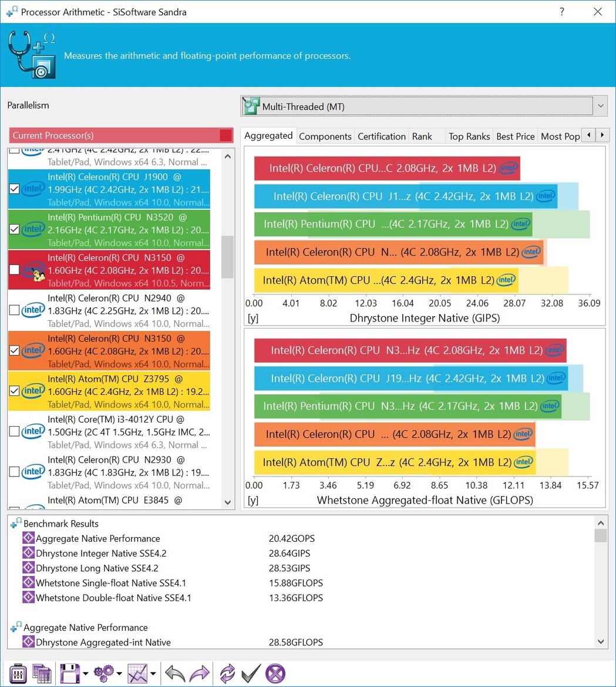Open the Multi-Threaded (MT) parallelism dropdown

(x=424, y=106)
